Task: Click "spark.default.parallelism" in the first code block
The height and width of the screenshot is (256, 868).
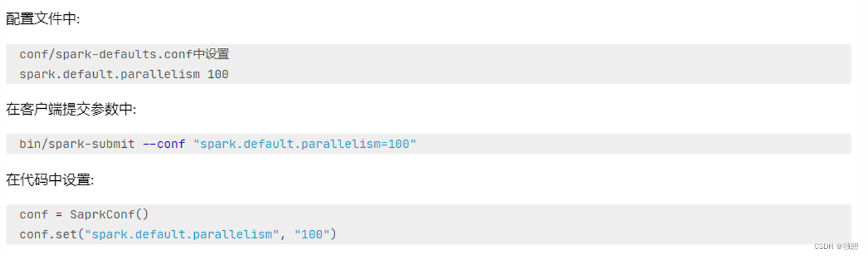Action: (109, 74)
